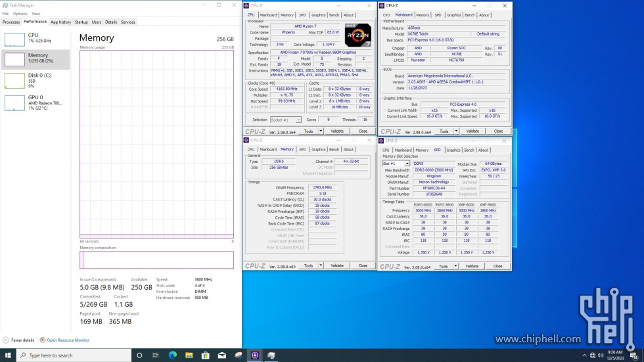
Task: Select the CPU-Z taskbar icon
Action: [255, 355]
